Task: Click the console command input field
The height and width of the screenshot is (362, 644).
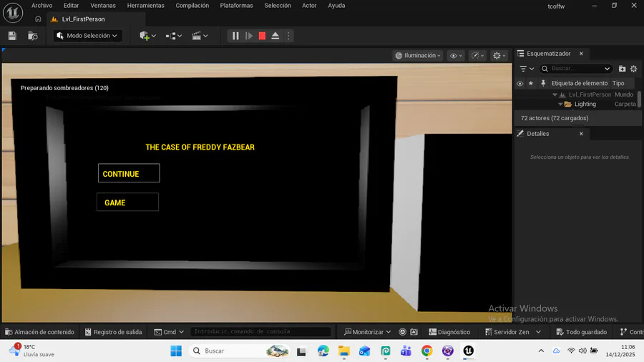Action: [260, 332]
